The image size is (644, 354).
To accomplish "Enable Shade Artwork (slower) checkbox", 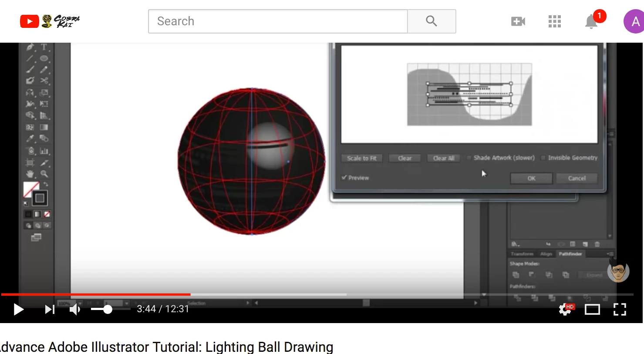I will pyautogui.click(x=469, y=158).
